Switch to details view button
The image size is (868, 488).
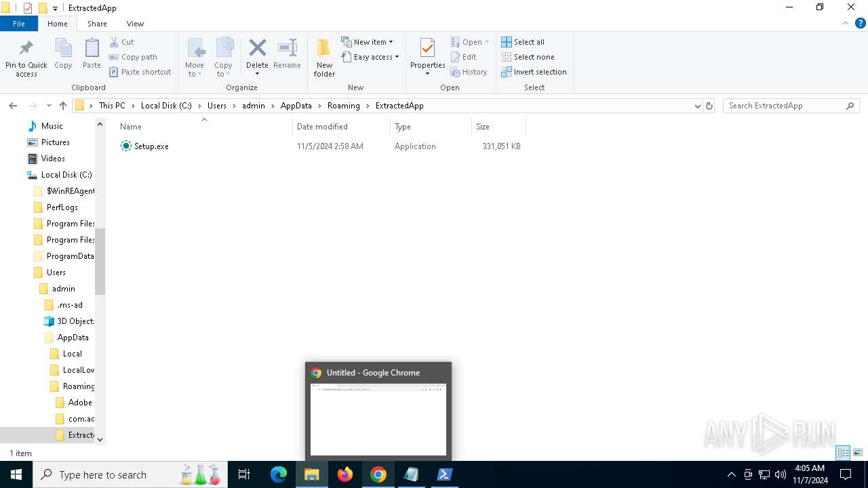[x=844, y=453]
